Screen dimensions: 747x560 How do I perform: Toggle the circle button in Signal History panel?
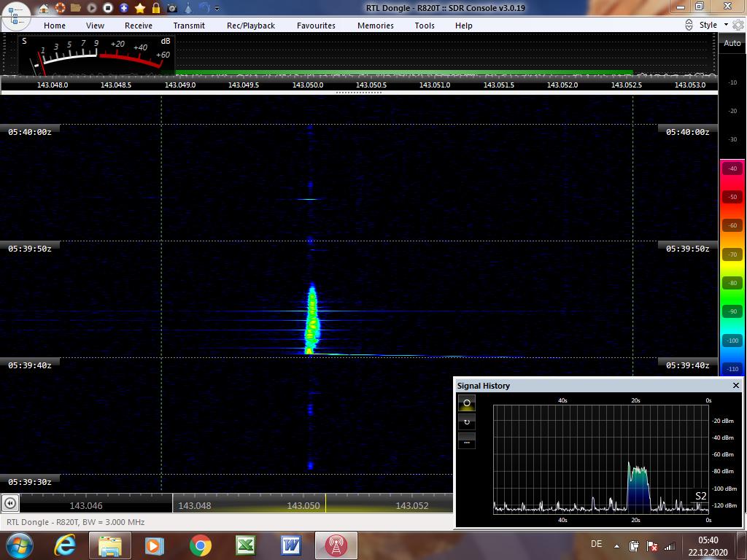click(467, 402)
